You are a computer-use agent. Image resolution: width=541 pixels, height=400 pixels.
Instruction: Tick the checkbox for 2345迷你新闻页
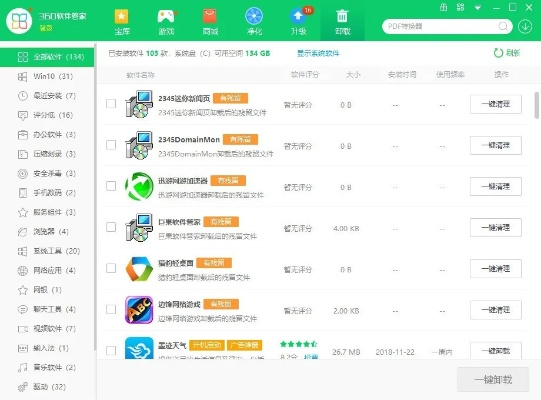[111, 104]
